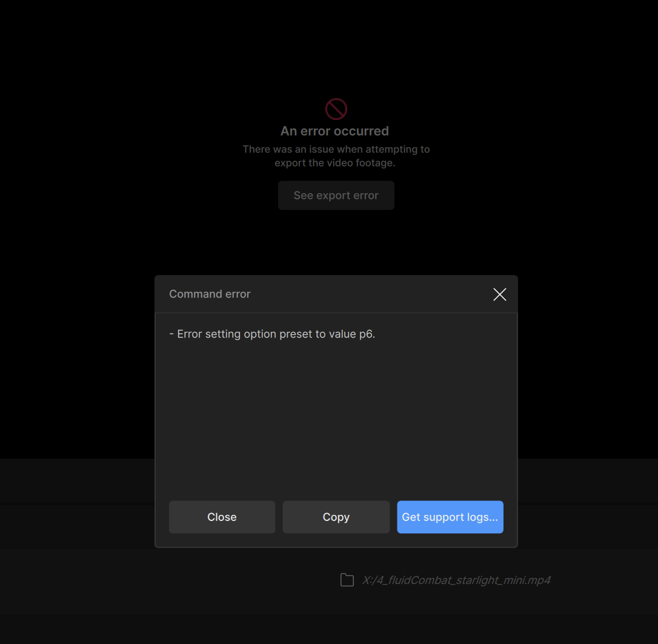This screenshot has height=644, width=658.
Task: Dismiss dialog with the X icon
Action: tap(499, 294)
